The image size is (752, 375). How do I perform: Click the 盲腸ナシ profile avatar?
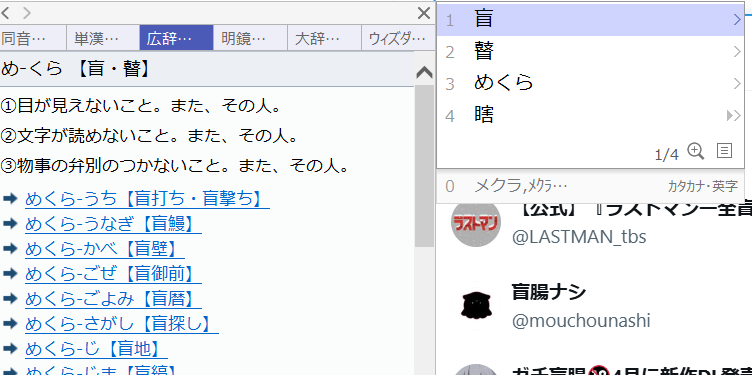pos(476,306)
